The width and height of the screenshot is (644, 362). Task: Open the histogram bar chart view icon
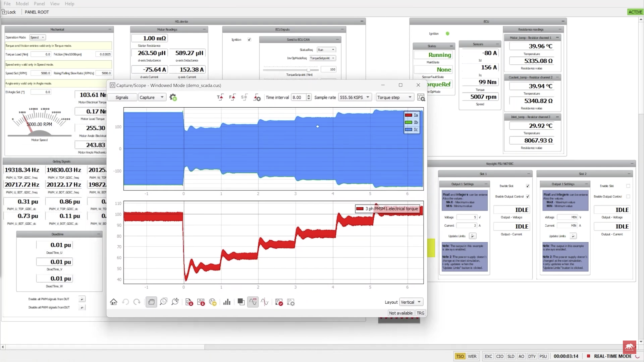click(x=227, y=302)
